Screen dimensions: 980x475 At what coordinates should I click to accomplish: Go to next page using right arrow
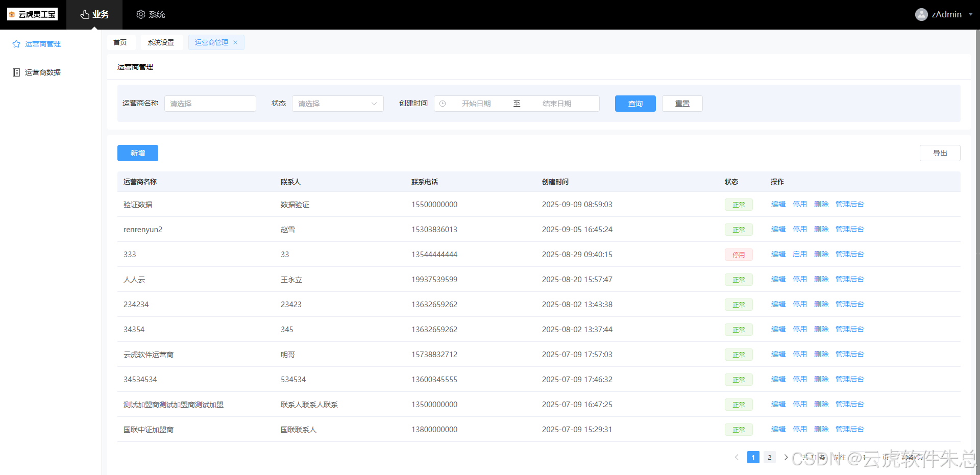[x=786, y=457]
